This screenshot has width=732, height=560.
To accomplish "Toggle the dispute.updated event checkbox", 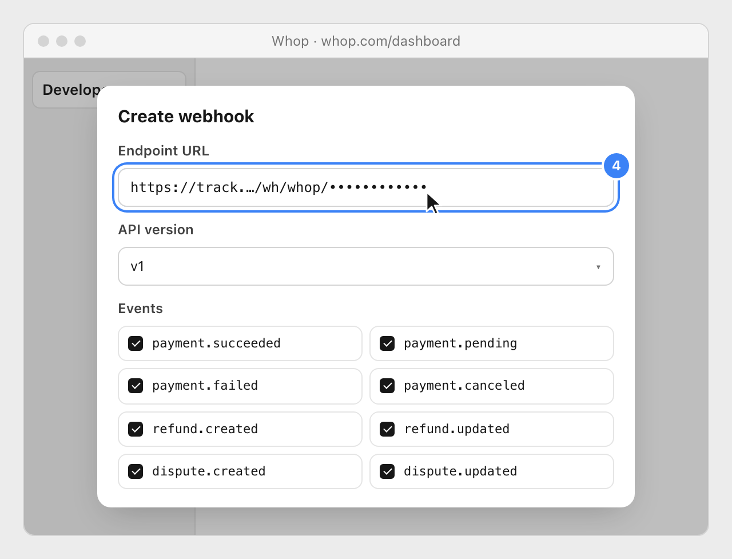I will click(387, 471).
